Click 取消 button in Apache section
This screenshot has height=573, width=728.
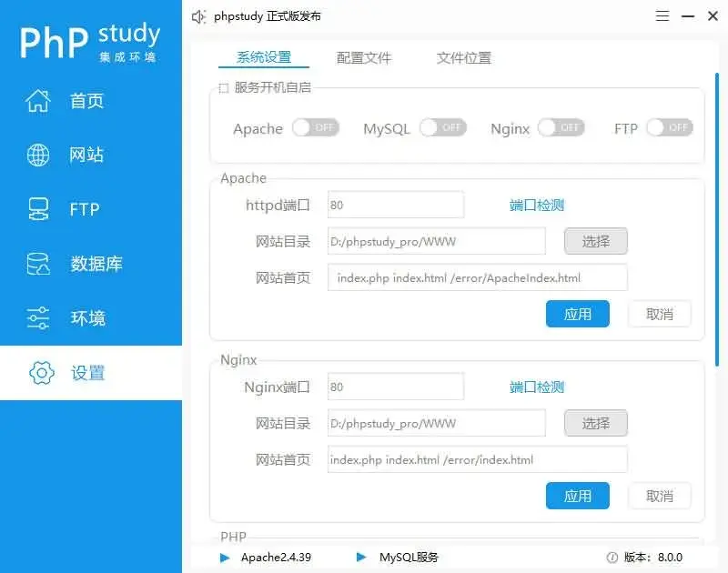pos(659,314)
